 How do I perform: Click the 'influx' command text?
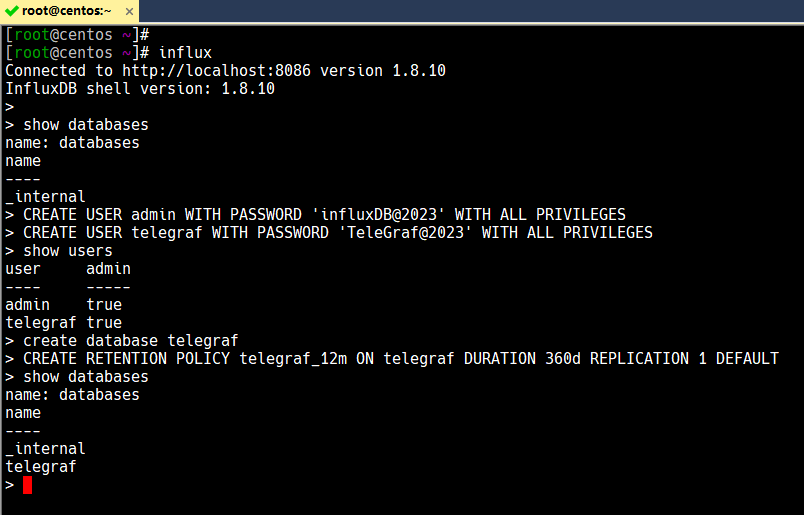(x=185, y=52)
